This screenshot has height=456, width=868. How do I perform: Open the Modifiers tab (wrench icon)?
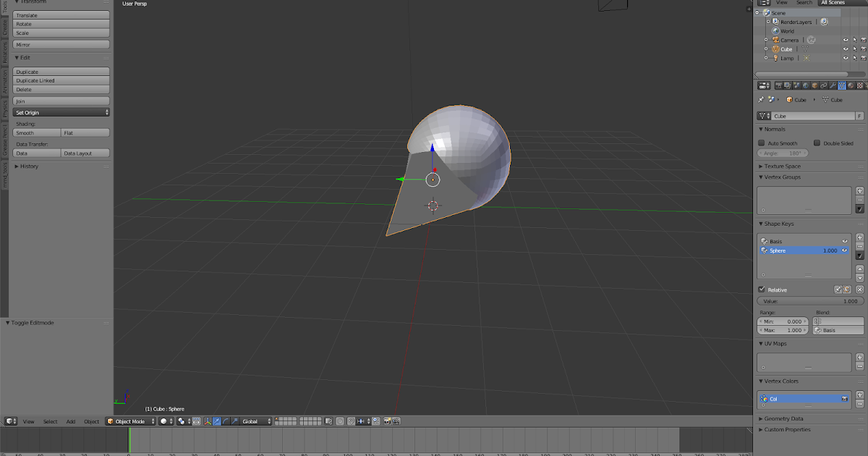(833, 85)
